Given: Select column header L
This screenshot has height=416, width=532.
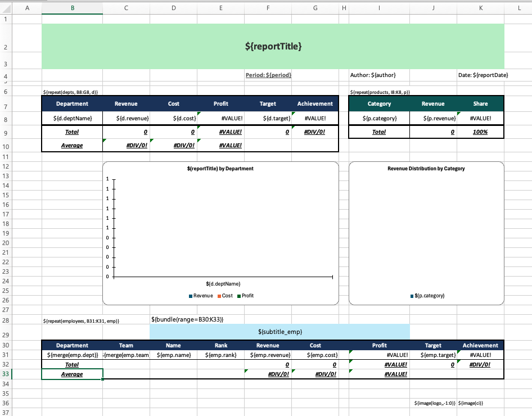Looking at the screenshot, I should pos(519,8).
